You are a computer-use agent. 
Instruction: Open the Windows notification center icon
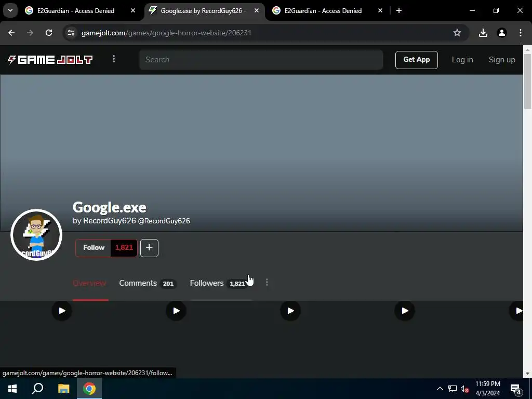tap(516, 389)
